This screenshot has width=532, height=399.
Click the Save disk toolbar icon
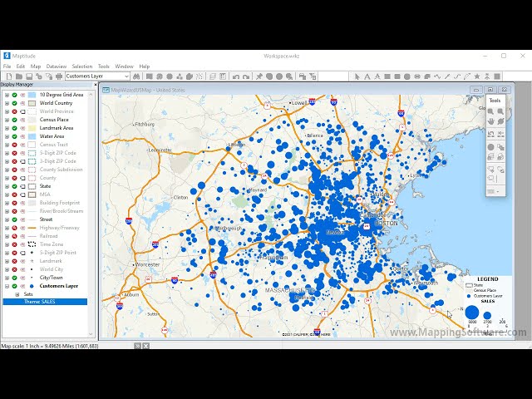point(29,76)
